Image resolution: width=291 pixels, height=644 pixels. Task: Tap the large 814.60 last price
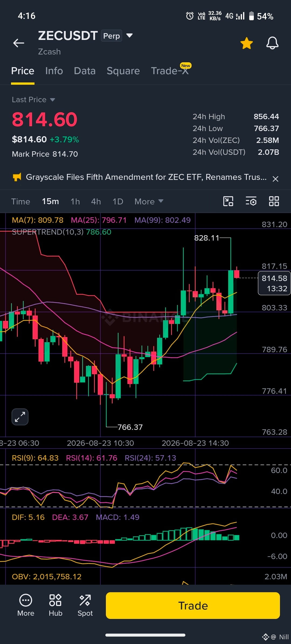tap(44, 119)
